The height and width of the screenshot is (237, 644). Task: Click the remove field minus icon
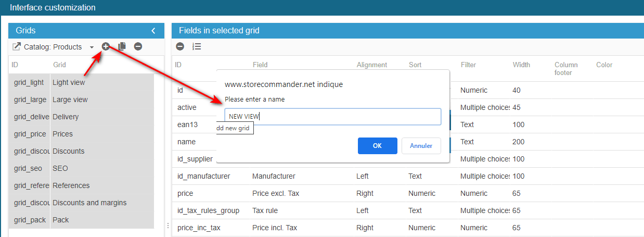point(180,46)
